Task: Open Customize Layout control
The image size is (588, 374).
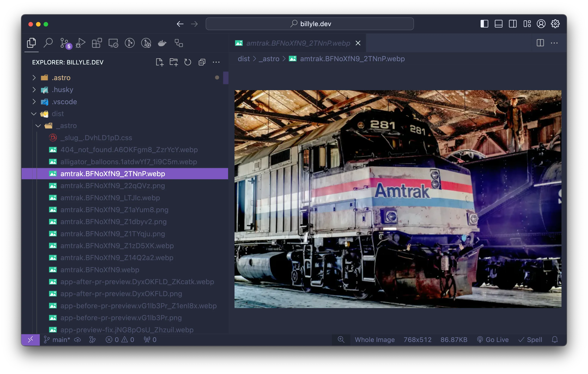Action: point(527,24)
